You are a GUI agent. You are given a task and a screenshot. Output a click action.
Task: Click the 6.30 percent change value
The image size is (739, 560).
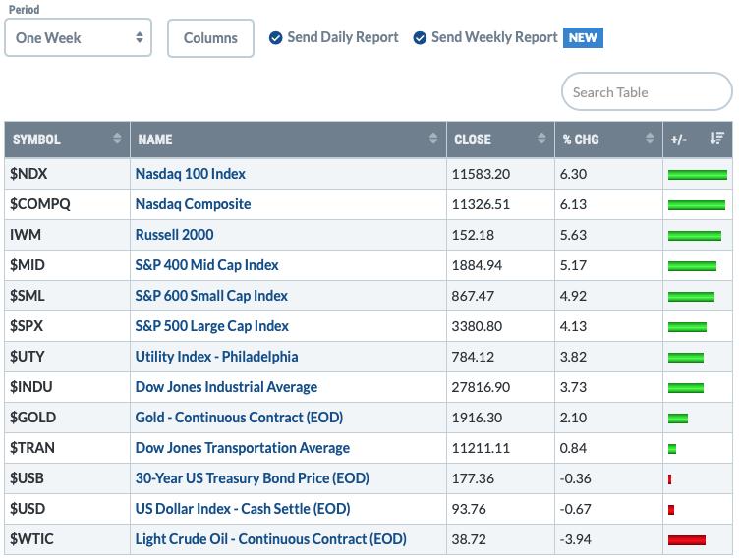pyautogui.click(x=573, y=174)
